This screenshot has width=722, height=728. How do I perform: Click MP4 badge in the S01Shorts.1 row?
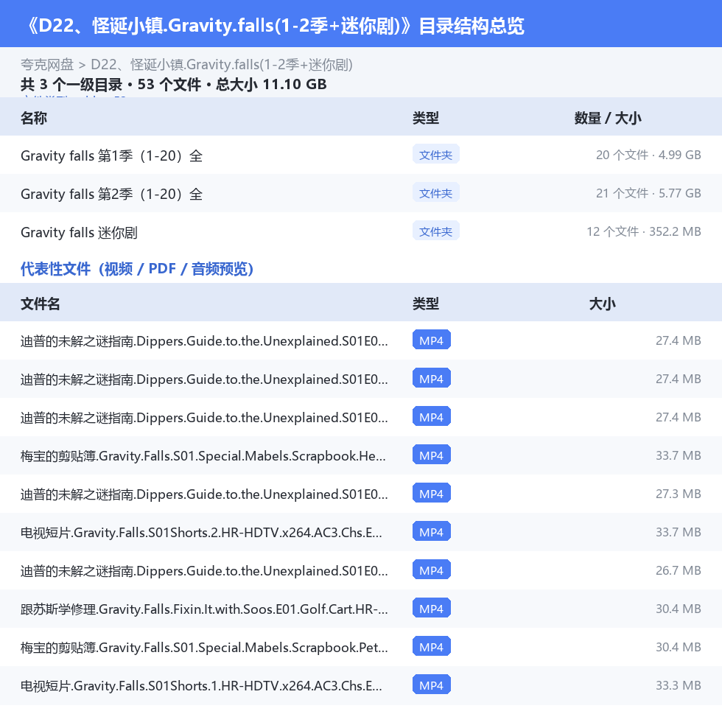click(x=431, y=685)
